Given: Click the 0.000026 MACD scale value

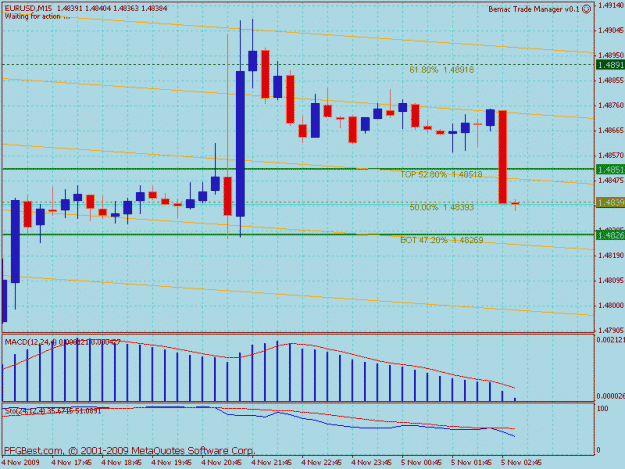Looking at the screenshot, I should click(x=610, y=396).
